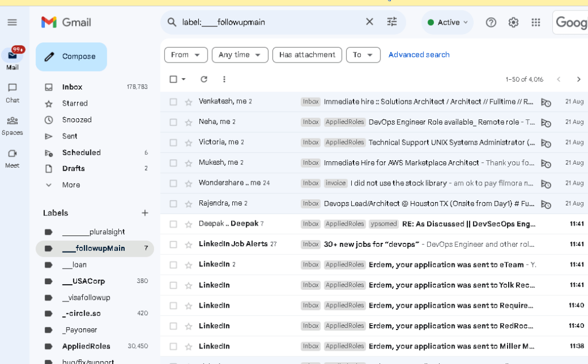Click scheduled-send icon on Rajendra row
The image size is (588, 364).
point(546,204)
